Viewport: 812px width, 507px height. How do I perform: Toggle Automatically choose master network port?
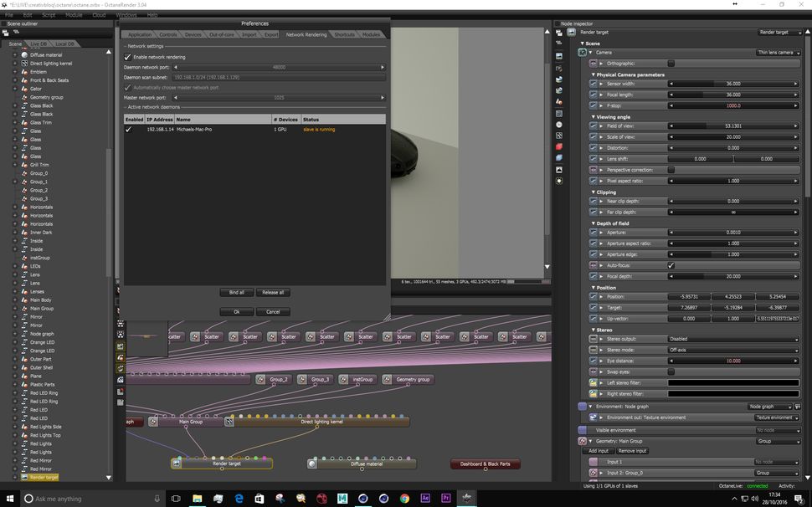[127, 87]
